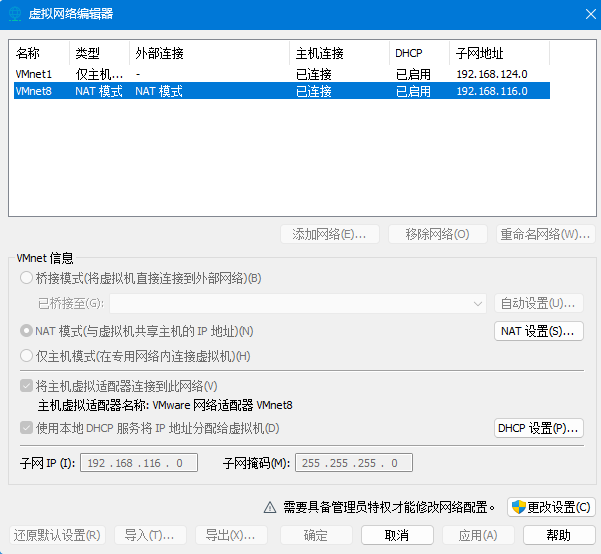
Task: Click the DHCP column header
Action: pos(419,53)
